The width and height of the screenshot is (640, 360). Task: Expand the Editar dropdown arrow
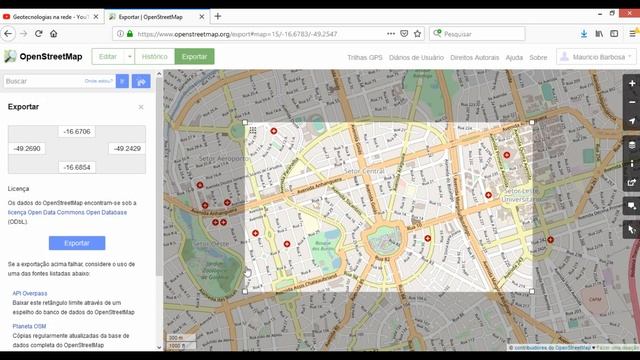tap(129, 56)
